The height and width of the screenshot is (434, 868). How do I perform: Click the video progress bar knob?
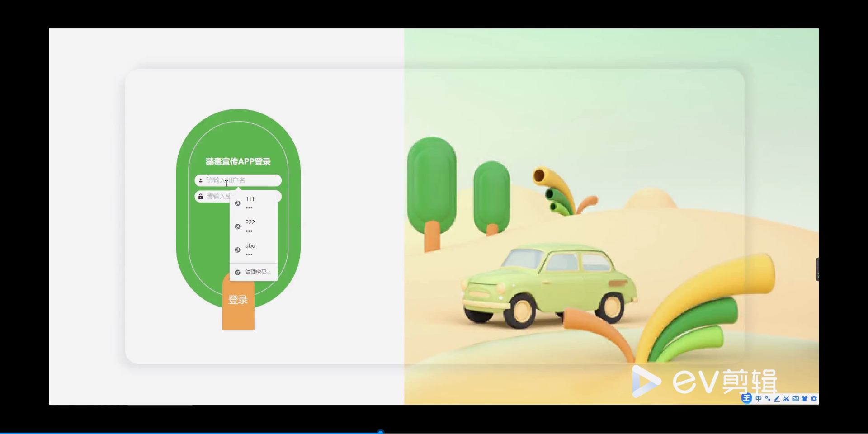[381, 432]
